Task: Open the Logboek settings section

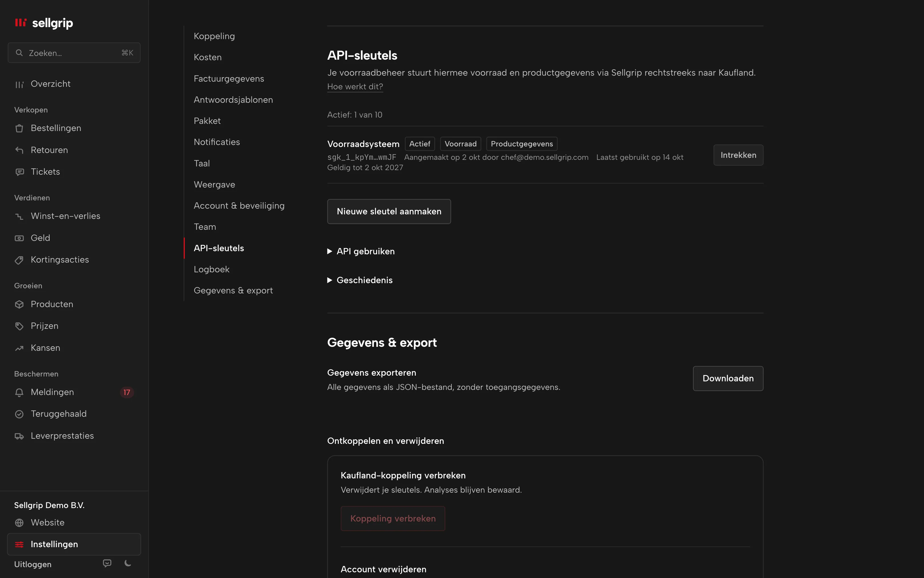Action: pyautogui.click(x=212, y=269)
